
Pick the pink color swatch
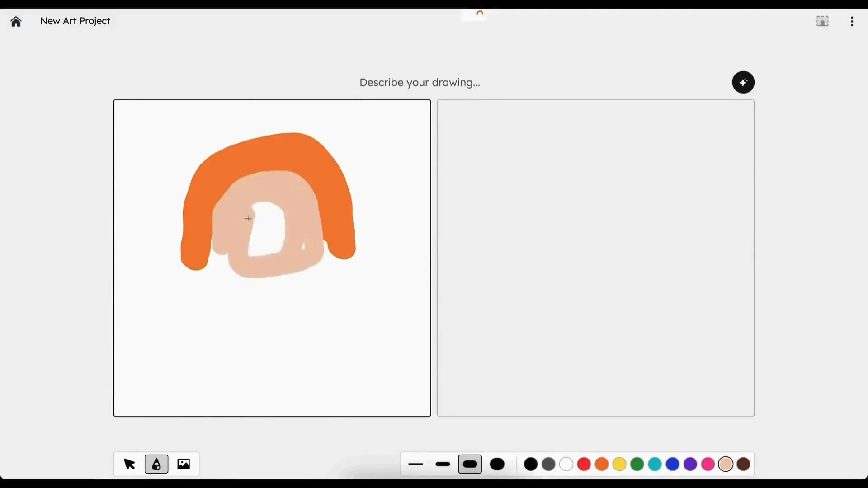[708, 465]
